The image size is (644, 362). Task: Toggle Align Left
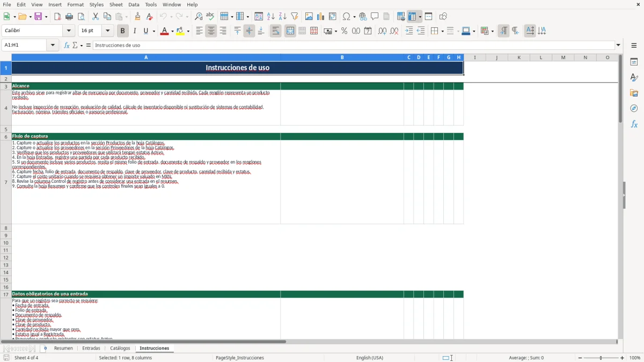[199, 31]
